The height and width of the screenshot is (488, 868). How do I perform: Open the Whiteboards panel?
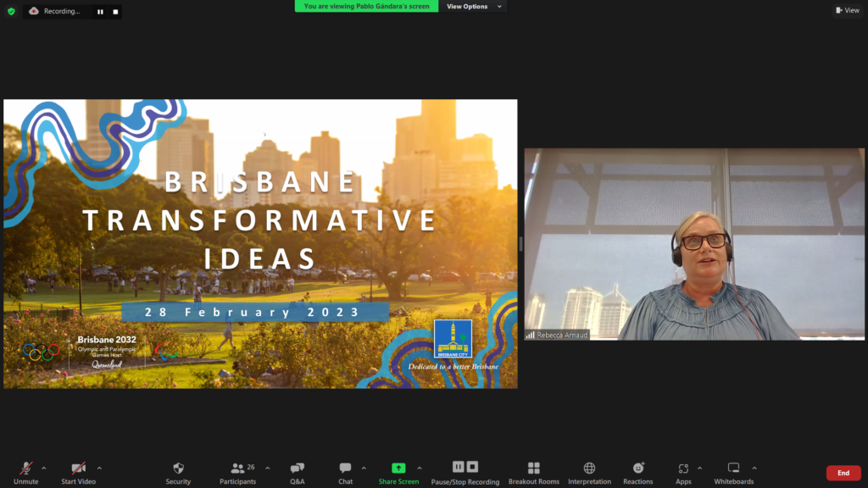pos(733,472)
